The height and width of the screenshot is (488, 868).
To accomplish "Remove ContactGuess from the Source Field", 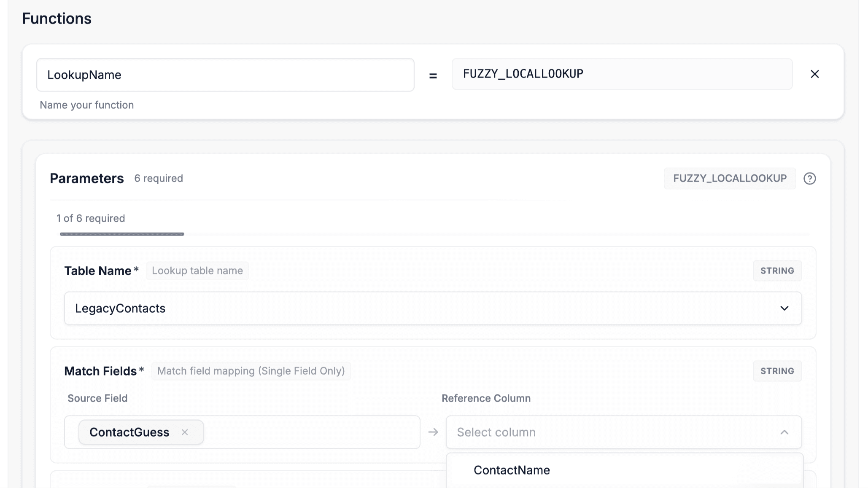I will (185, 432).
